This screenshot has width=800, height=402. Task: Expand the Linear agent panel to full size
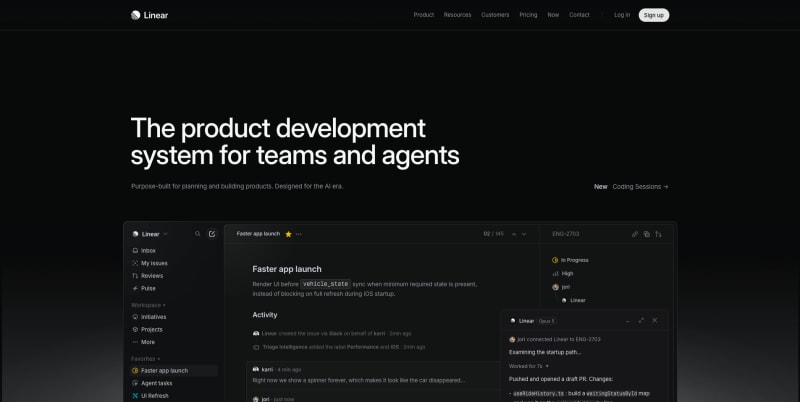pos(641,320)
